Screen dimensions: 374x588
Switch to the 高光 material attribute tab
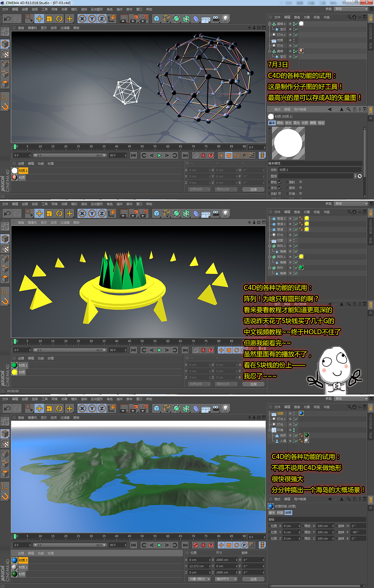tap(297, 123)
